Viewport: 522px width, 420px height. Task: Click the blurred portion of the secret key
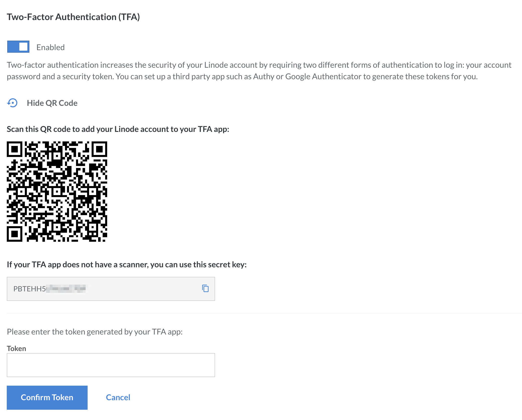[67, 289]
